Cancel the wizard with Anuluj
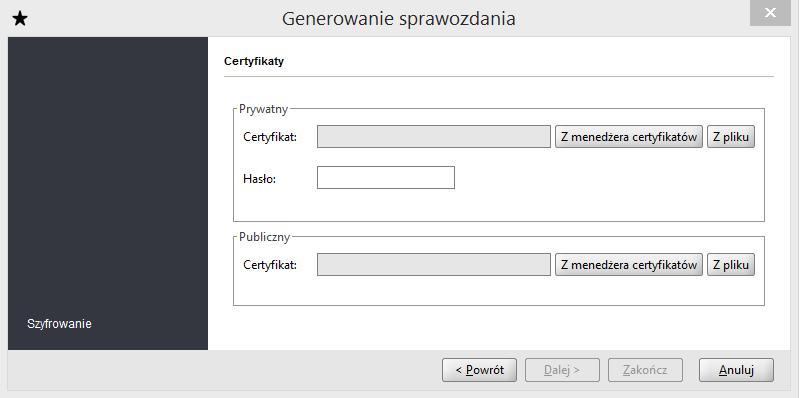This screenshot has height=398, width=799. click(x=736, y=370)
